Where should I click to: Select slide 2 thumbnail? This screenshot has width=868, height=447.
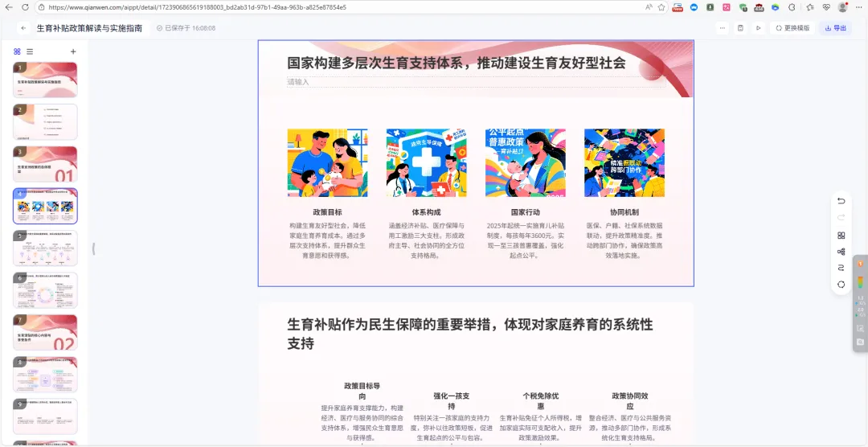click(x=45, y=122)
